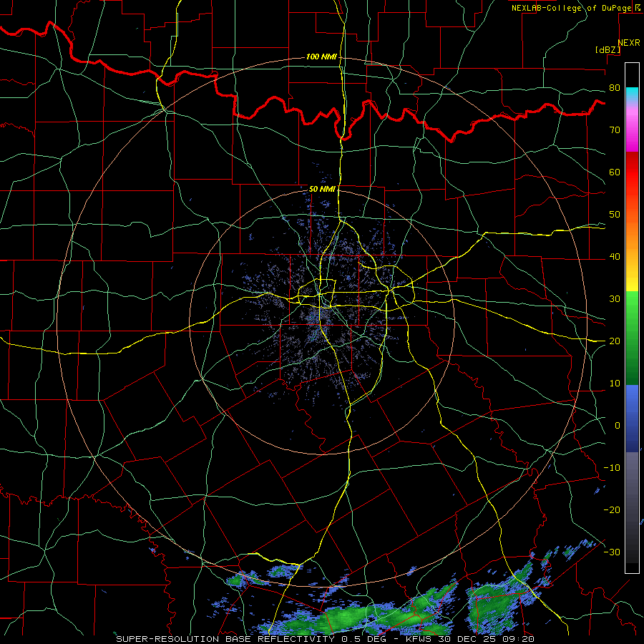Image resolution: width=644 pixels, height=644 pixels.
Task: Click the [dBZ] unit label
Action: (x=608, y=50)
